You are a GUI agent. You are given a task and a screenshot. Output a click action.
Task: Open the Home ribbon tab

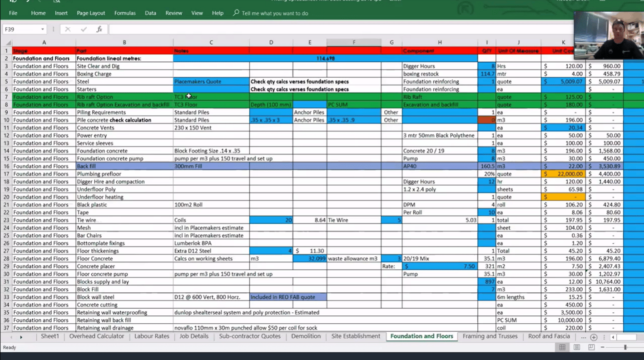coord(38,13)
